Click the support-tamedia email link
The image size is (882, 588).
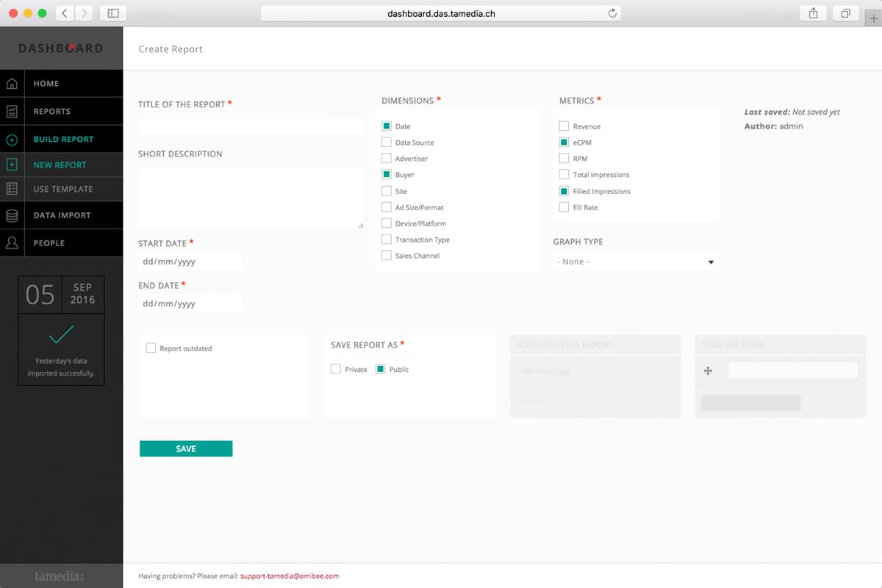[290, 576]
